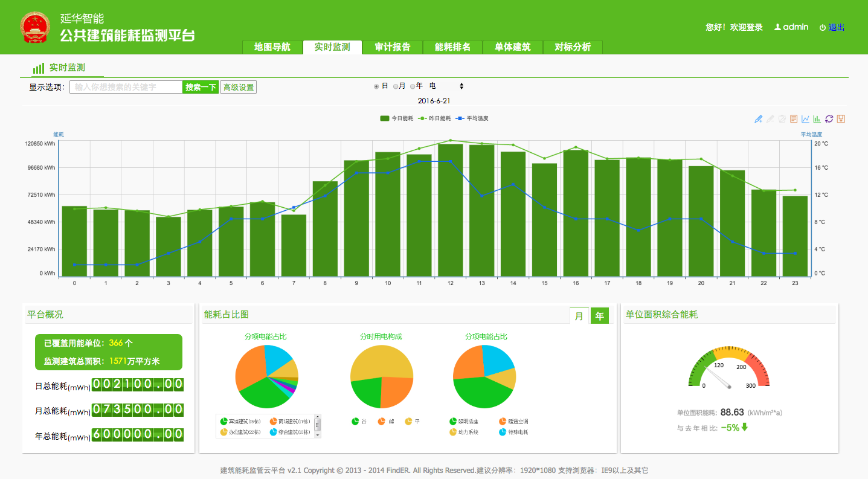Switch chart to line chart icon

[805, 119]
